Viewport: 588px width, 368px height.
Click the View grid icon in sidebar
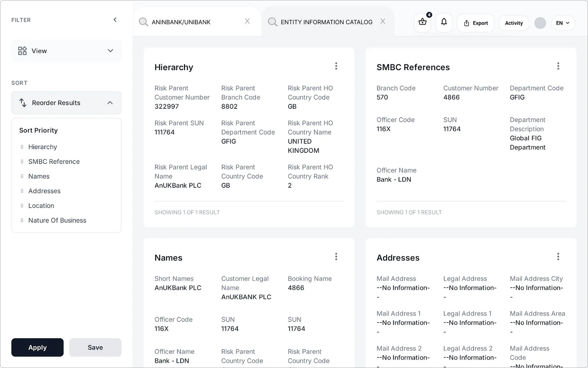pyautogui.click(x=22, y=51)
